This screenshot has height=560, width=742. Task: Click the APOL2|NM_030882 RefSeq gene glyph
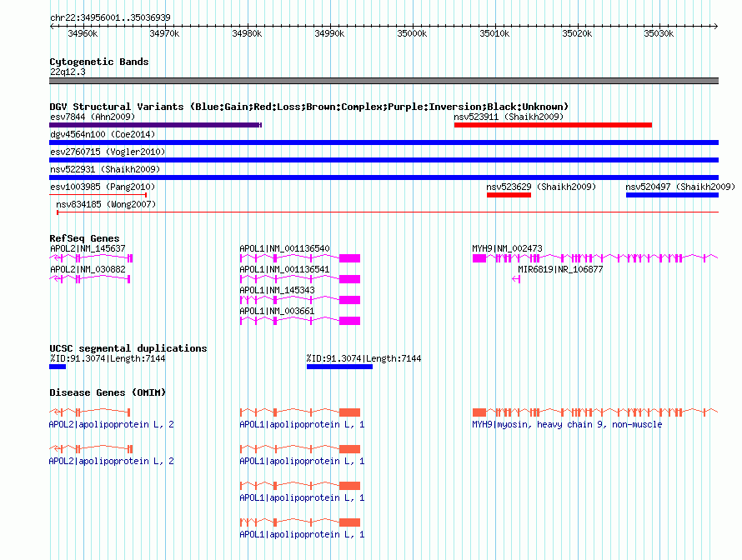89,279
